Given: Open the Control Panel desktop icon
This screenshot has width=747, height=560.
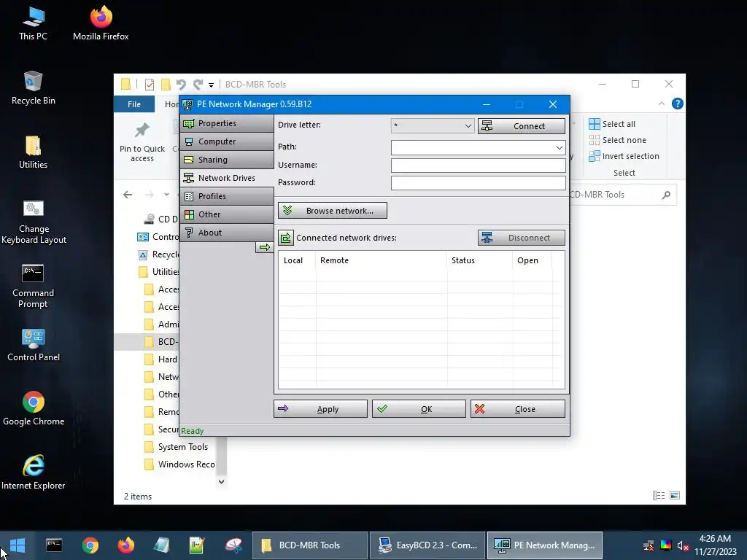Looking at the screenshot, I should [34, 345].
